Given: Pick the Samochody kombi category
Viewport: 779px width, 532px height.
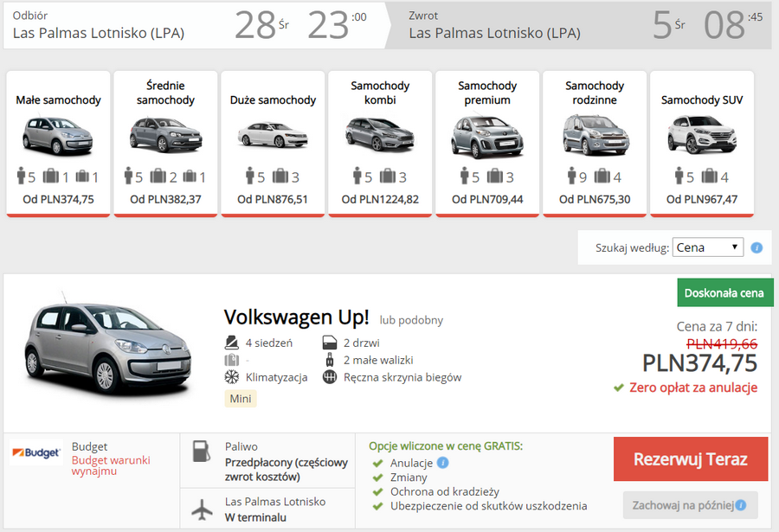Looking at the screenshot, I should click(x=380, y=144).
